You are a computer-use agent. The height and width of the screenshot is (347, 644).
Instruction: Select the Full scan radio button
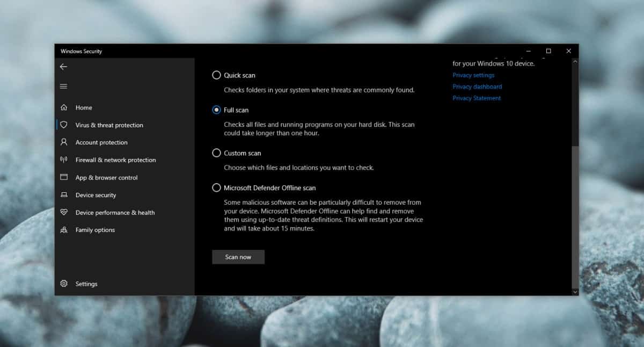[216, 110]
